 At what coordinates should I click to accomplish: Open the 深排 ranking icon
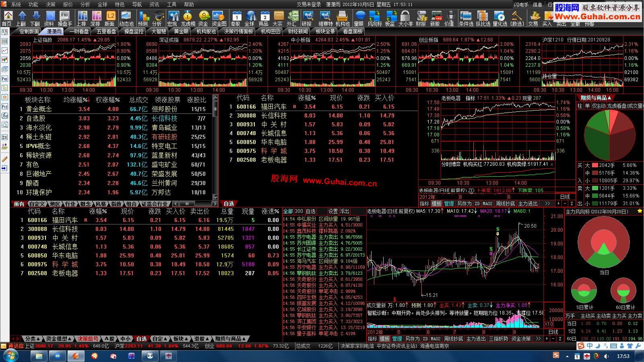[96, 19]
